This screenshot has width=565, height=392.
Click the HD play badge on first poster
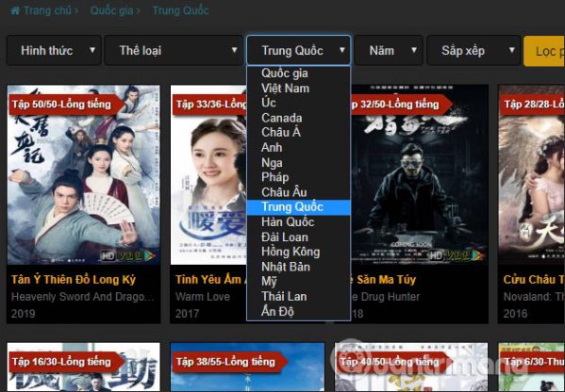pos(128,255)
